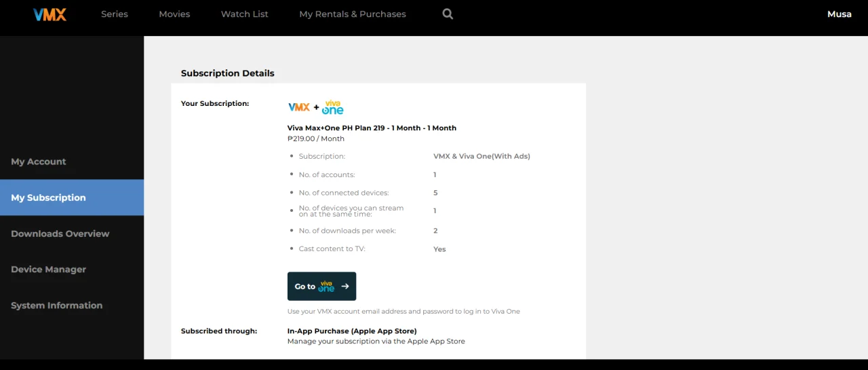Click the connected devices value 5
Viewport: 868px width, 370px height.
435,193
